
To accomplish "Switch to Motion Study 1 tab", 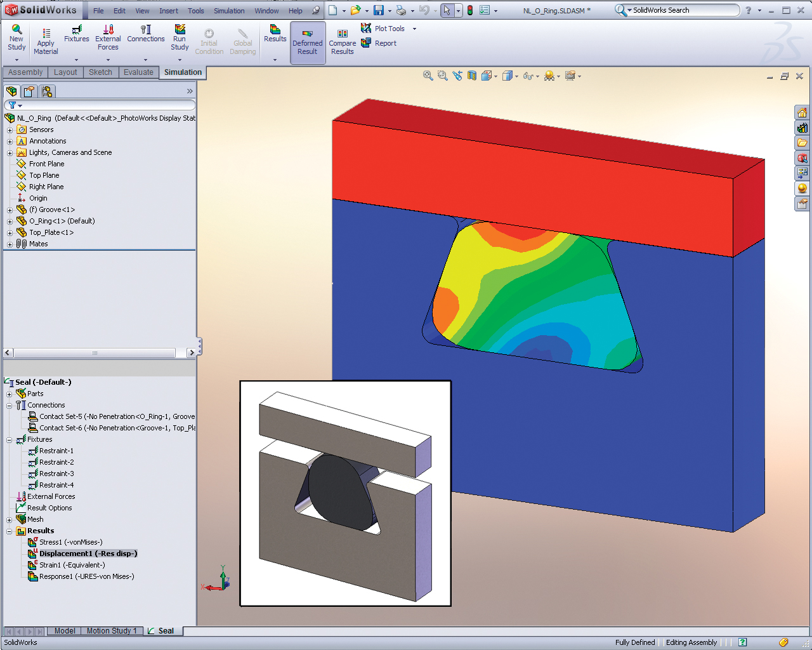I will click(x=112, y=631).
